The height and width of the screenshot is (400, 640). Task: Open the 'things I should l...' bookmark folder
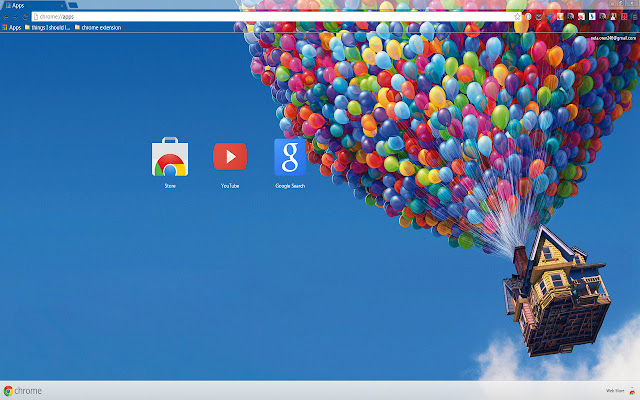coord(47,27)
